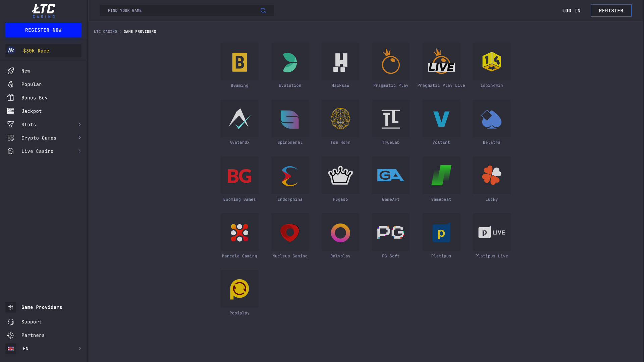Click the REGISTER button

pos(611,10)
